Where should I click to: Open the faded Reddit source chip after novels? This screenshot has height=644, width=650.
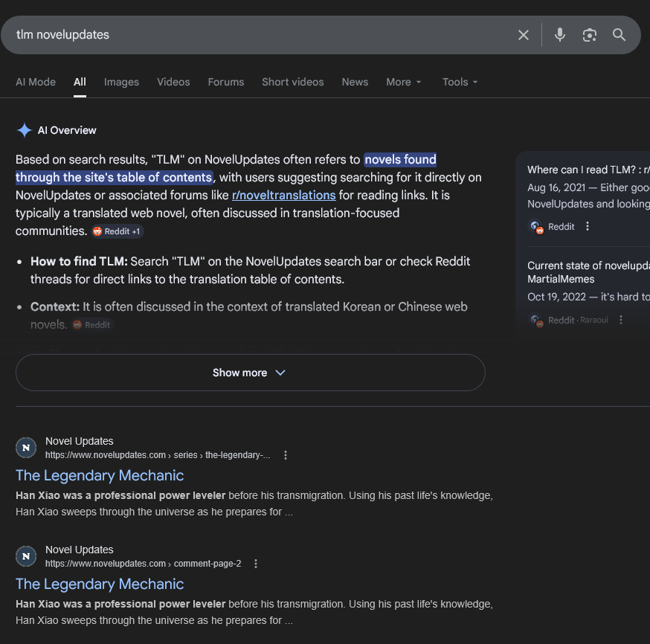pos(93,325)
